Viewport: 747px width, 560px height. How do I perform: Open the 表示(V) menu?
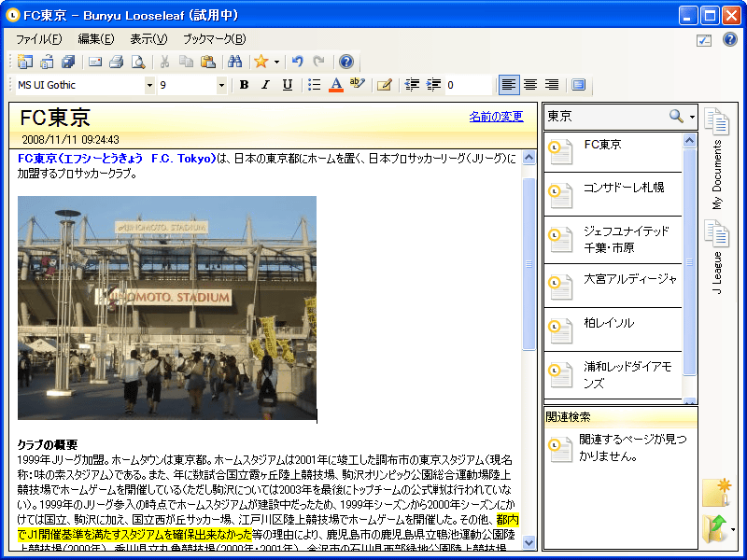pyautogui.click(x=148, y=39)
